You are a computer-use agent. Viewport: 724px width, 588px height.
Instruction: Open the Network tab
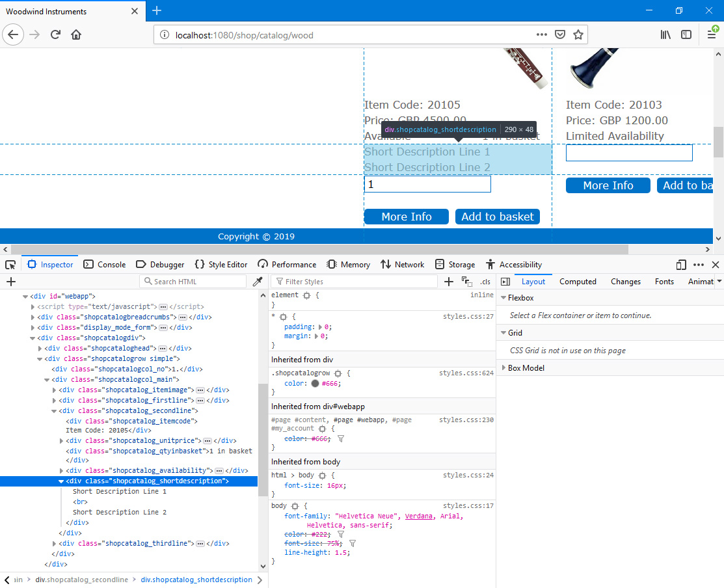coord(402,265)
